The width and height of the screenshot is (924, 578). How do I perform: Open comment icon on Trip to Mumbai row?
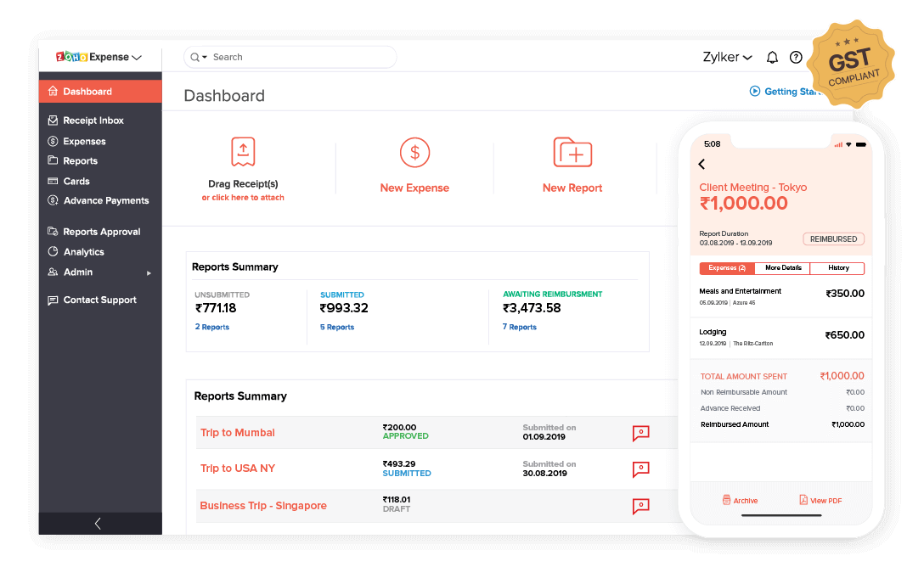click(641, 433)
